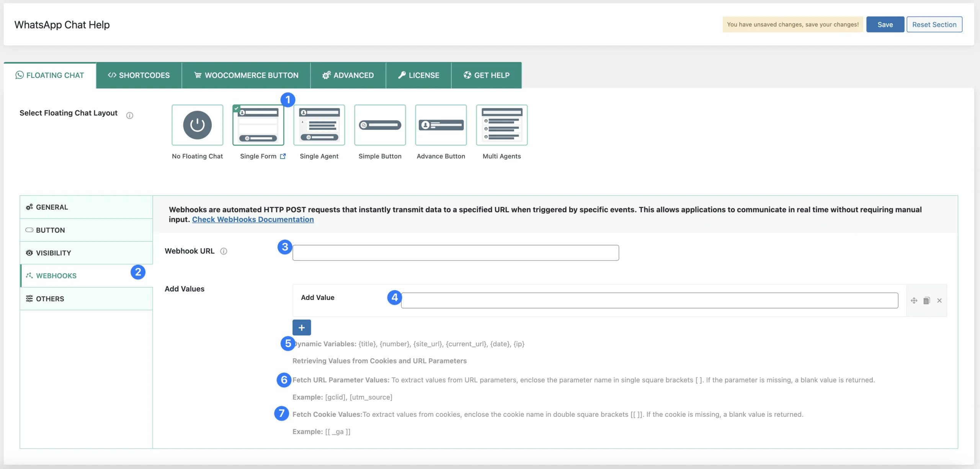Open the General settings section
This screenshot has height=469, width=980.
[87, 207]
